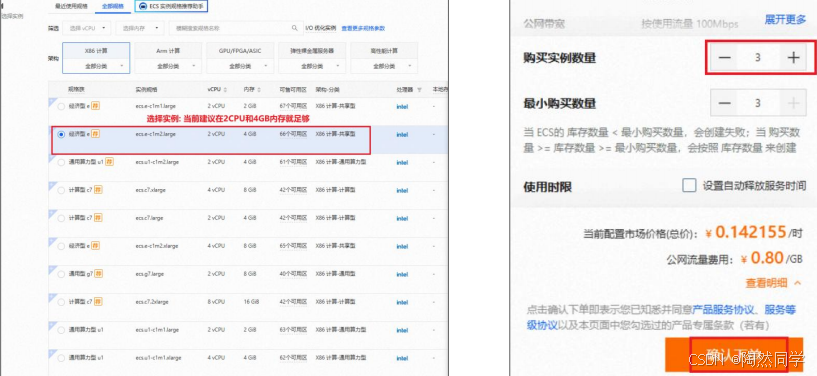817x376 pixels.
Task: Click the 展开更多 link
Action: 785,20
